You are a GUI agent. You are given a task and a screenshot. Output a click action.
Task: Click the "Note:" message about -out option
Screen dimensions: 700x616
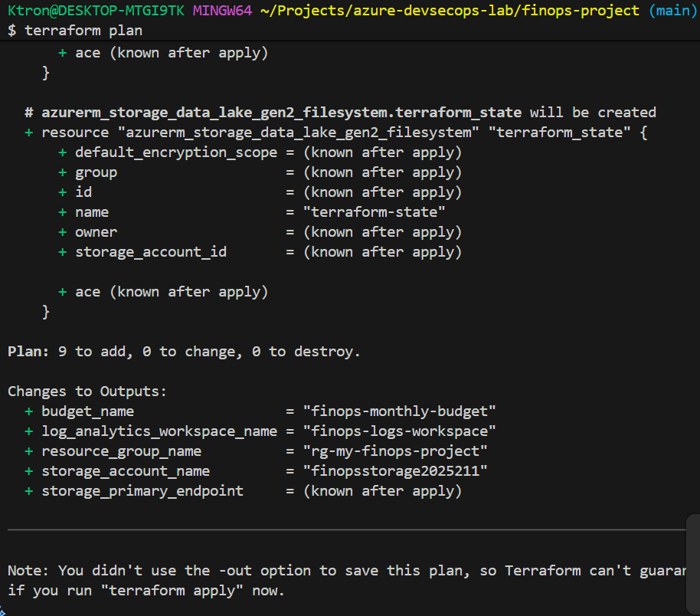coord(29,571)
